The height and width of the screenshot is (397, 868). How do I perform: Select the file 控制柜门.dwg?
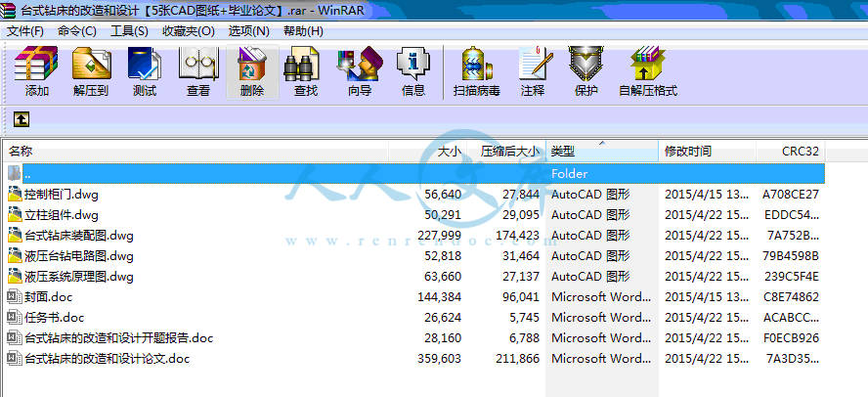tap(62, 195)
